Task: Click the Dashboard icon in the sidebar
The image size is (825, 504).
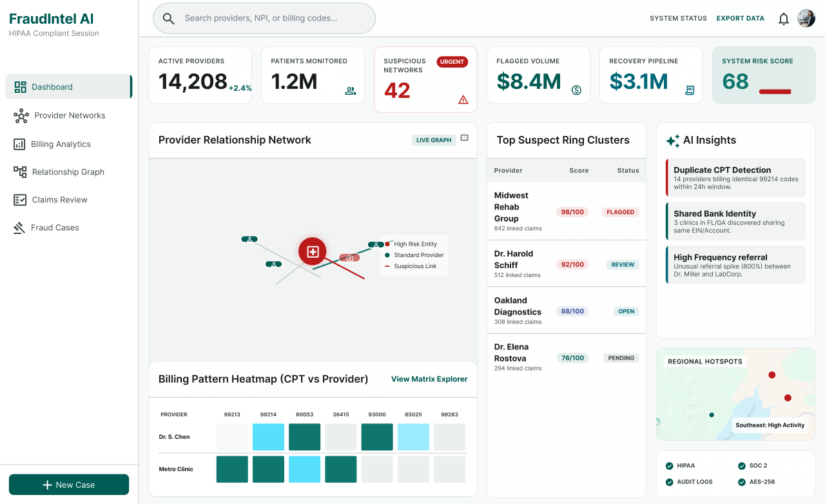Action: pos(20,87)
